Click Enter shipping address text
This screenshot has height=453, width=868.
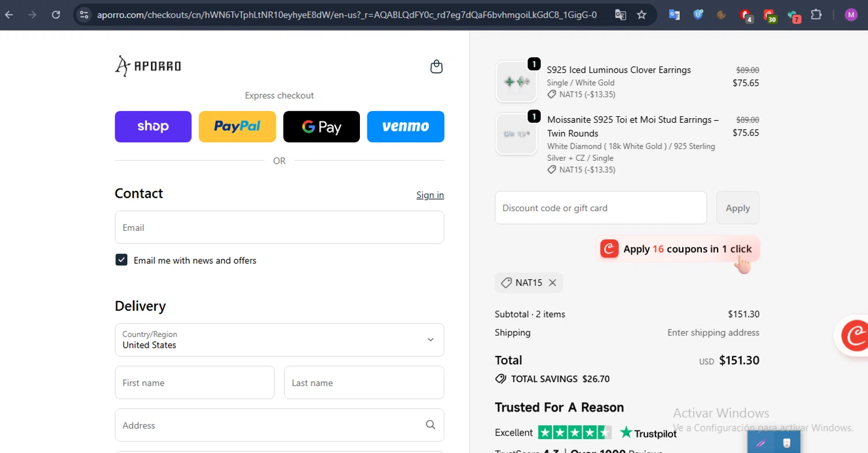(x=713, y=333)
